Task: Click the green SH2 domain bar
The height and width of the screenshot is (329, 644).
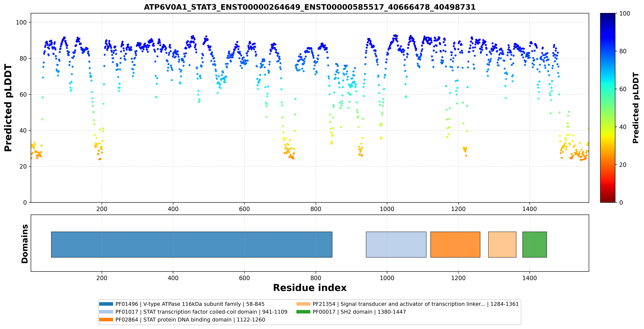Action: [x=535, y=244]
